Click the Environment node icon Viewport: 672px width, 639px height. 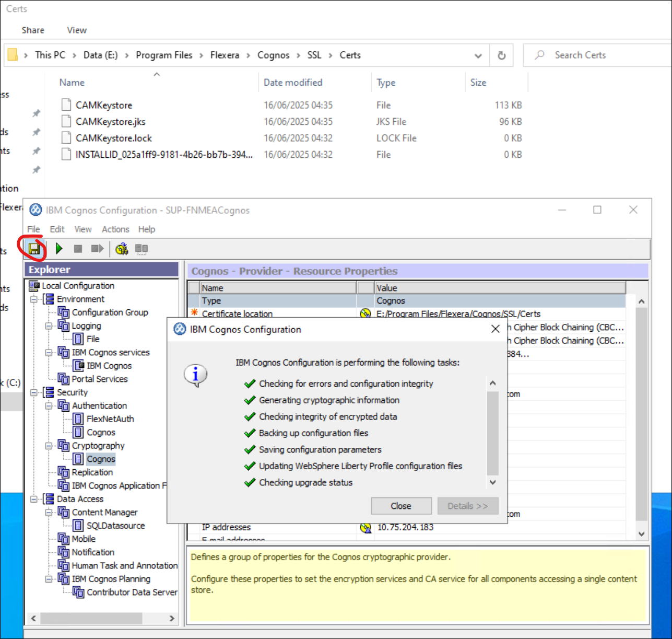coord(49,299)
